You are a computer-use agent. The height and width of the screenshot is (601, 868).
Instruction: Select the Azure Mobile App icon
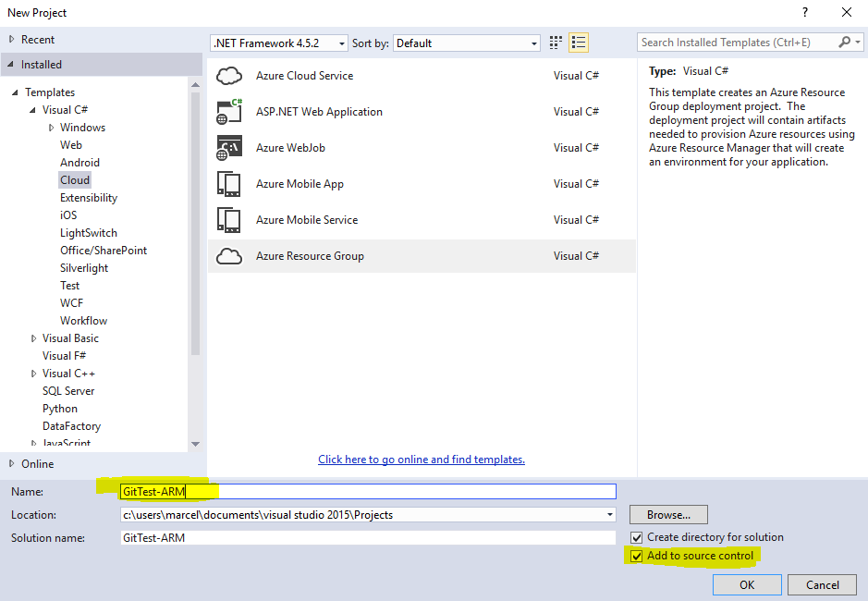tap(229, 184)
